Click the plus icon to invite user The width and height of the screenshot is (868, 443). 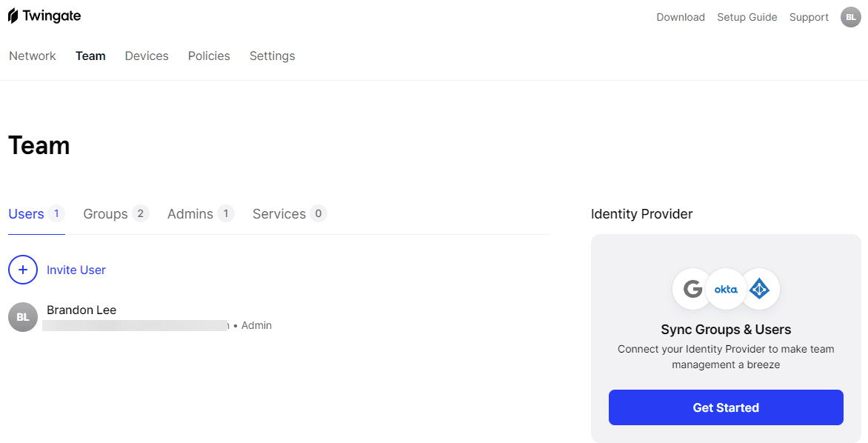tap(23, 270)
